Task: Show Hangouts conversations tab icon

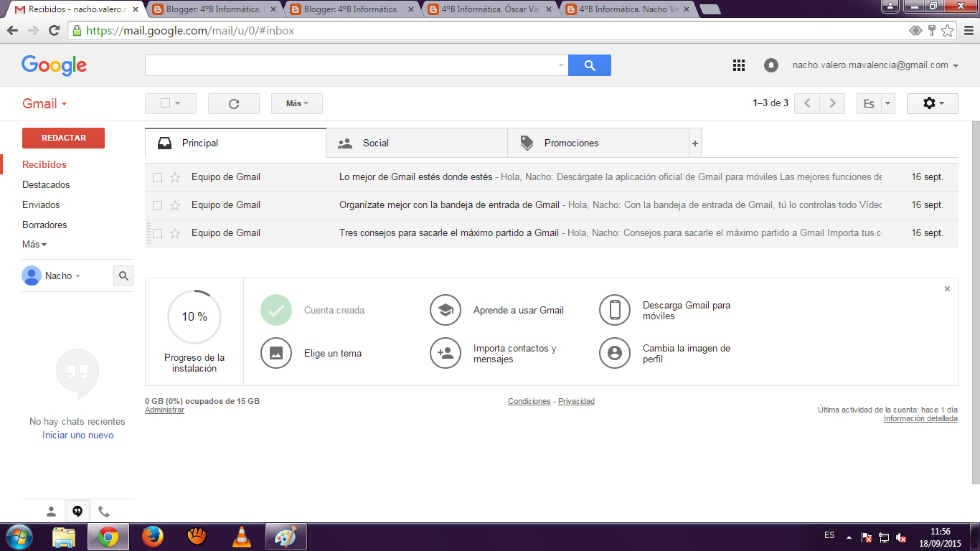Action: tap(77, 512)
